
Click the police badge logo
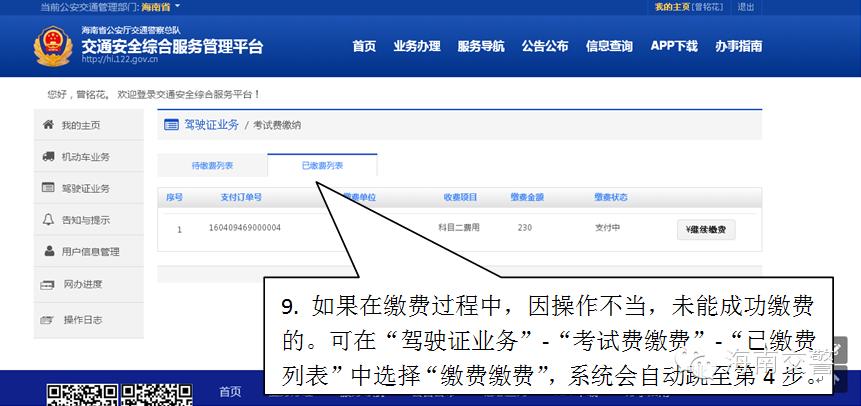click(53, 46)
